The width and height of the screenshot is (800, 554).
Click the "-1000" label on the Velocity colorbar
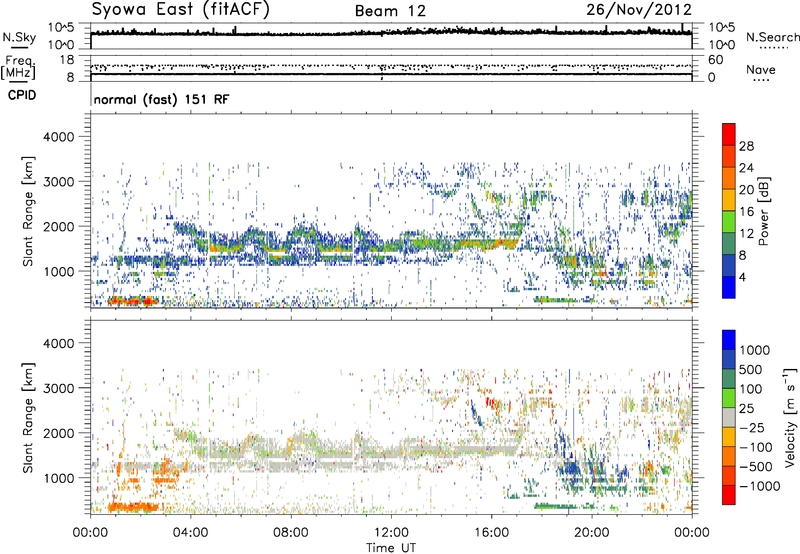760,486
